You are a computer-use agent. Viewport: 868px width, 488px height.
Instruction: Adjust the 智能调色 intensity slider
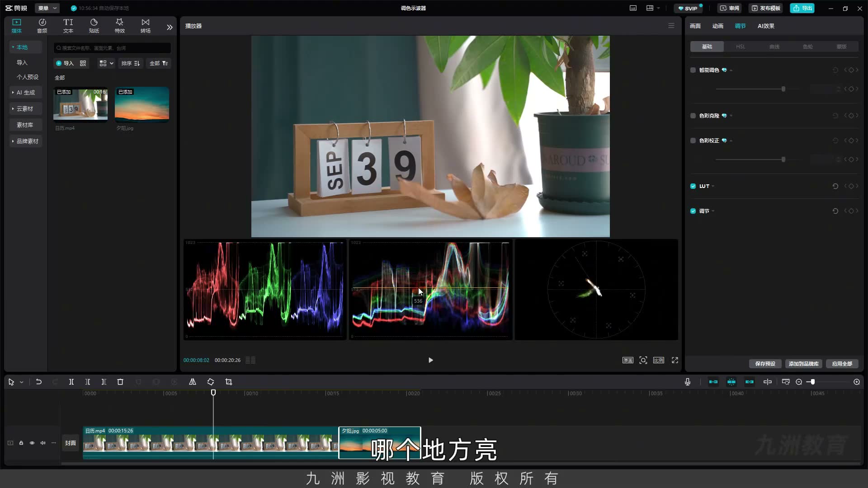click(783, 89)
